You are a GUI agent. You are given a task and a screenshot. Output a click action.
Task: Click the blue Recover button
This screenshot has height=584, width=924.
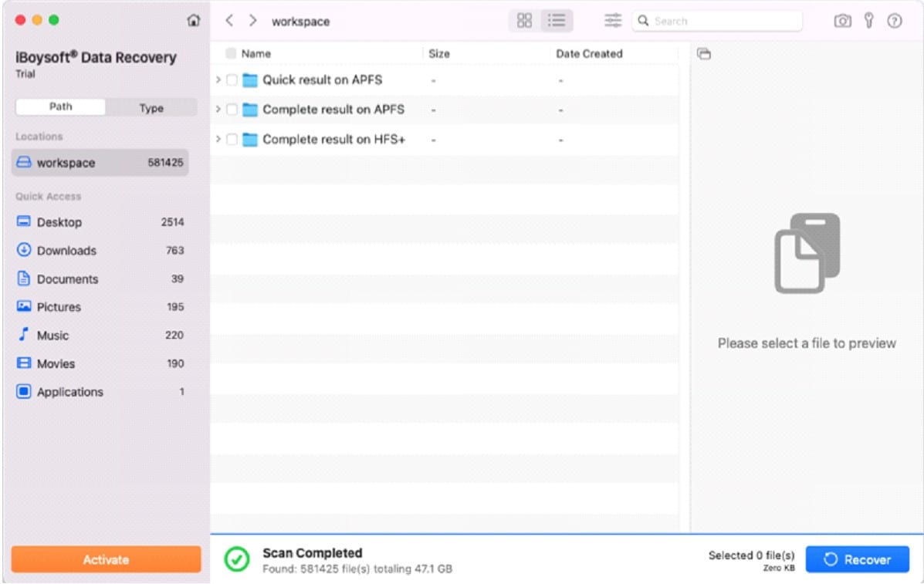(857, 560)
